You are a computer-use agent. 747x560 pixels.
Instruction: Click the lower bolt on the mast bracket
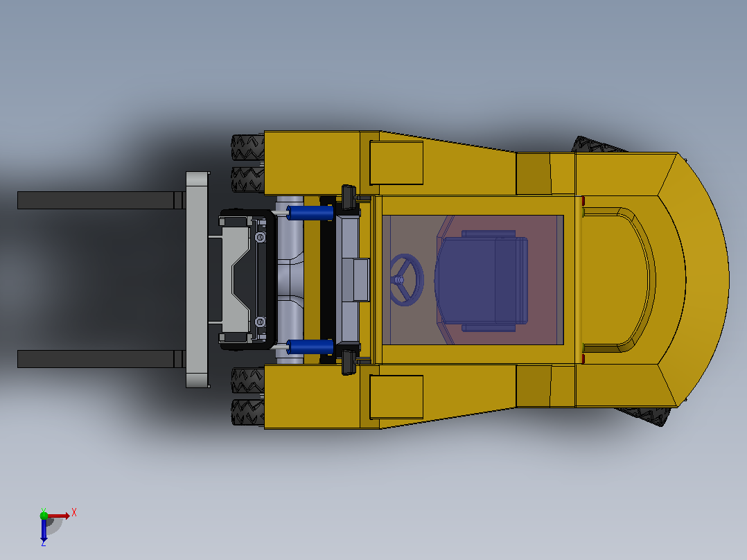260,322
